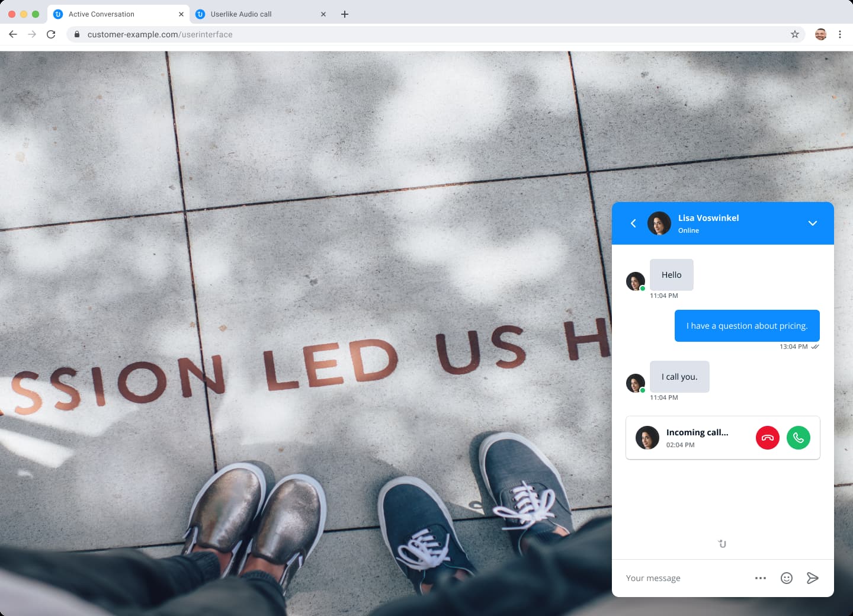Open the browser profile avatar
Viewport: 853px width, 616px height.
pyautogui.click(x=820, y=34)
